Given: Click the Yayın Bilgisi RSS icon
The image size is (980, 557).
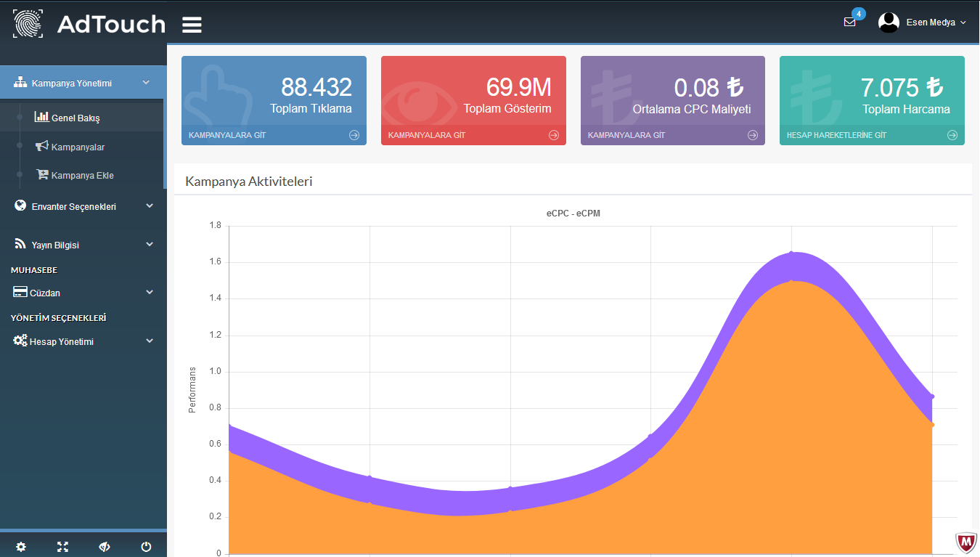Looking at the screenshot, I should pyautogui.click(x=20, y=244).
